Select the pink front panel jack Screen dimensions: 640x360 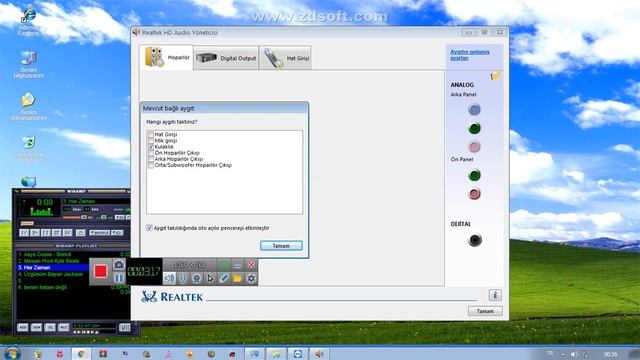[474, 193]
